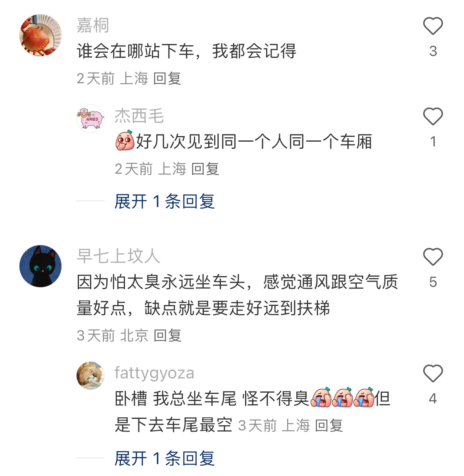Image resolution: width=464 pixels, height=476 pixels.
Task: Like 杰西毛's reply with the heart icon
Action: click(x=433, y=117)
